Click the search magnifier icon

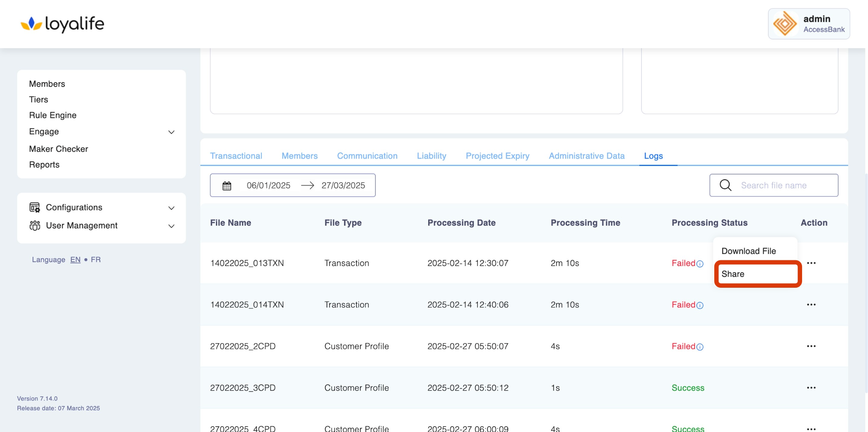coord(725,185)
